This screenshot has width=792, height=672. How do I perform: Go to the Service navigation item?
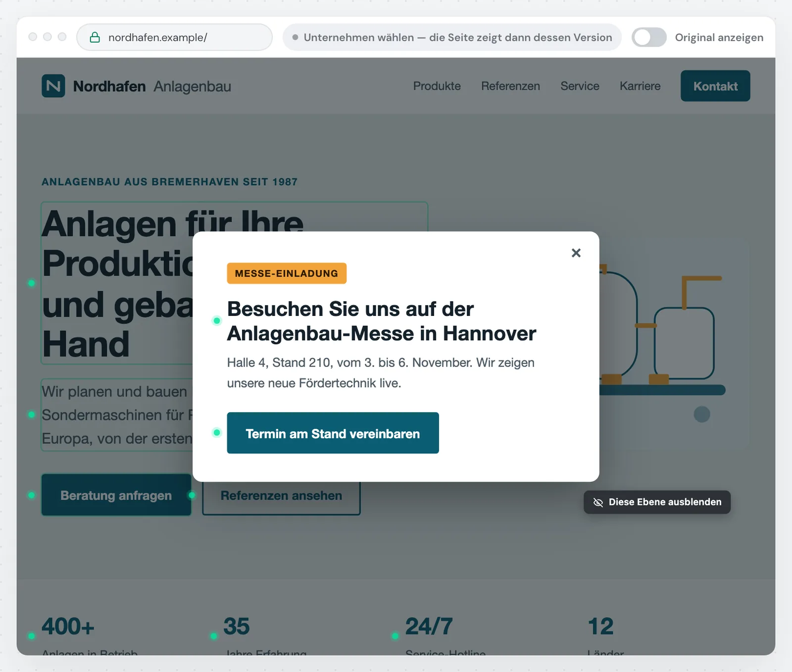580,86
